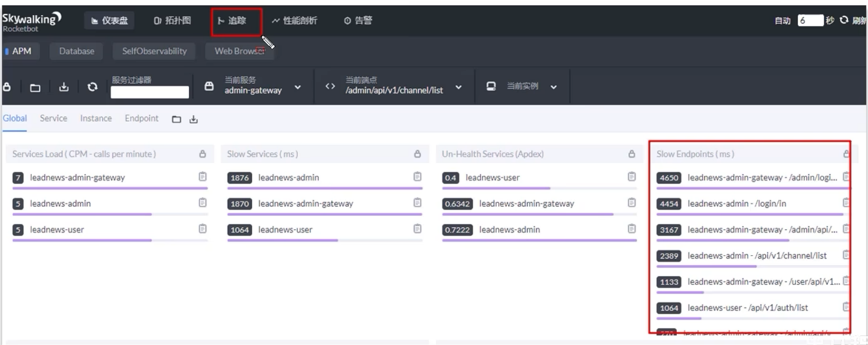Focus the 服务过滤器 service filter input
The width and height of the screenshot is (868, 345).
(x=150, y=92)
